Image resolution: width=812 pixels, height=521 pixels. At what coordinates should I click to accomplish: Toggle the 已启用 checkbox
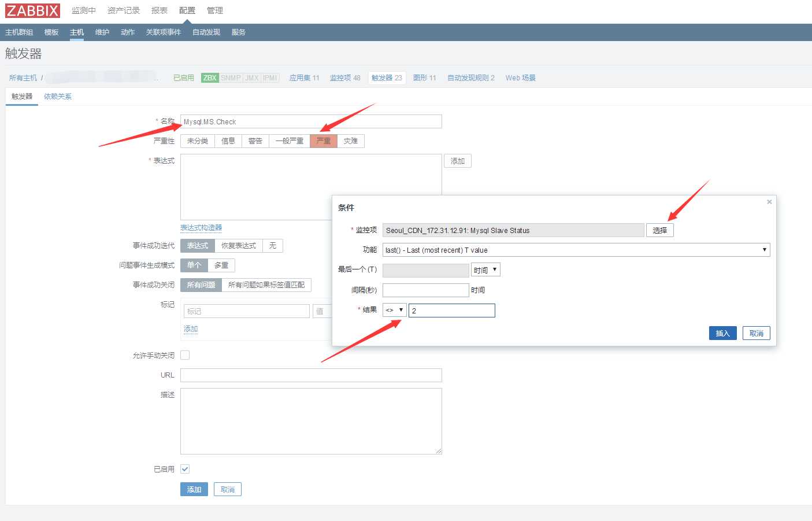tap(185, 469)
